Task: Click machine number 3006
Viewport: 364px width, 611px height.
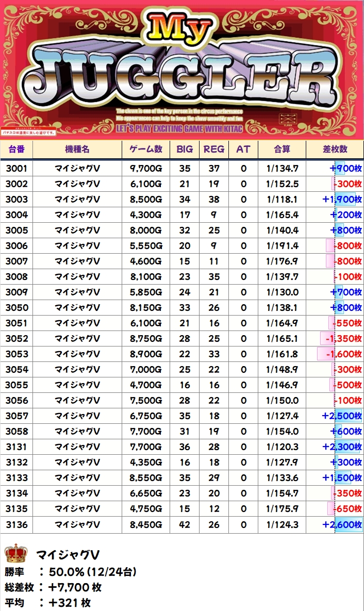Action: 16,246
